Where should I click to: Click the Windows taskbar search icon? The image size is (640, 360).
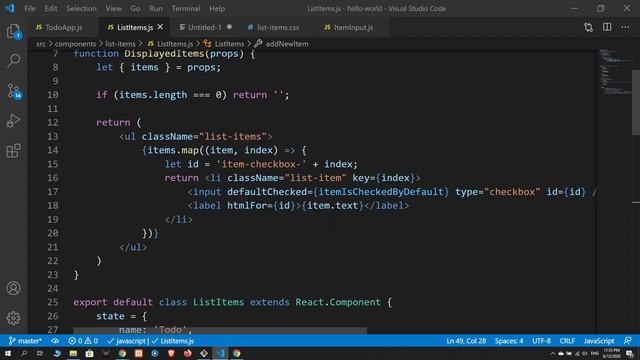(x=24, y=353)
